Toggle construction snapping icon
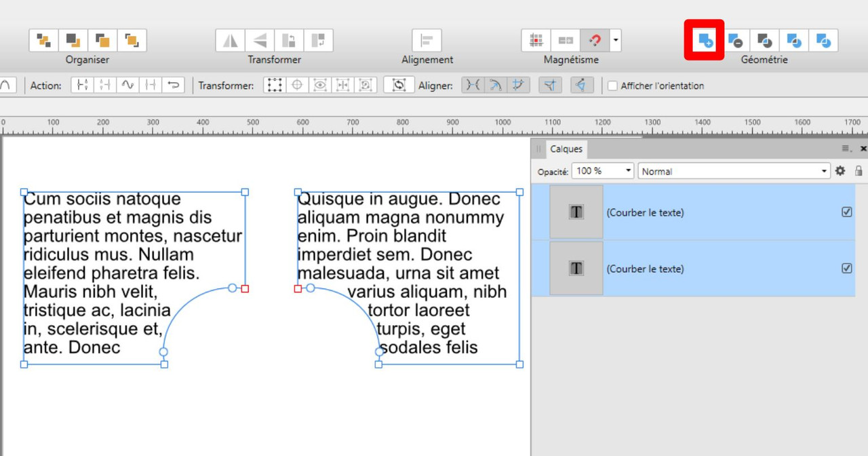Screen dimensions: 868x456 (582, 85)
